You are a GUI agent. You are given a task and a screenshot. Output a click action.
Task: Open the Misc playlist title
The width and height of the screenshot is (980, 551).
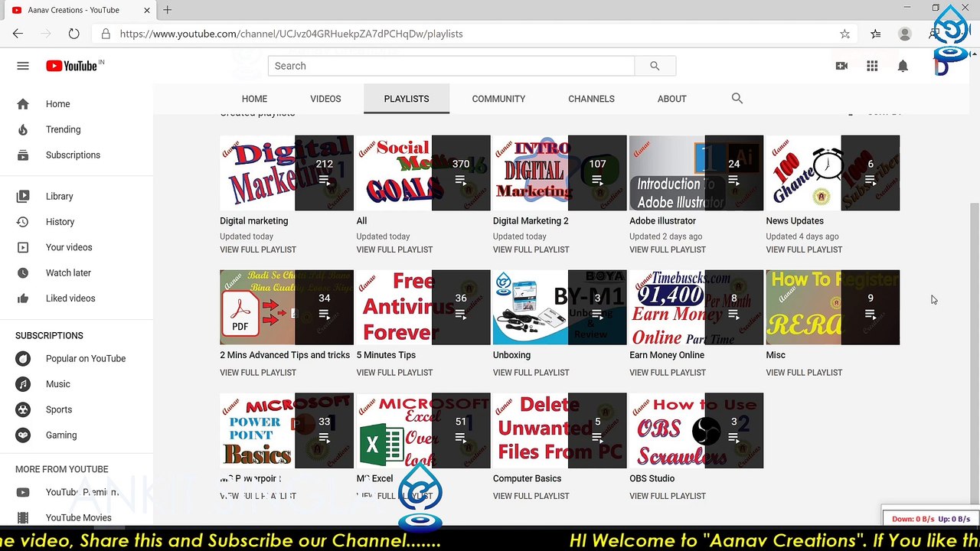click(x=776, y=355)
